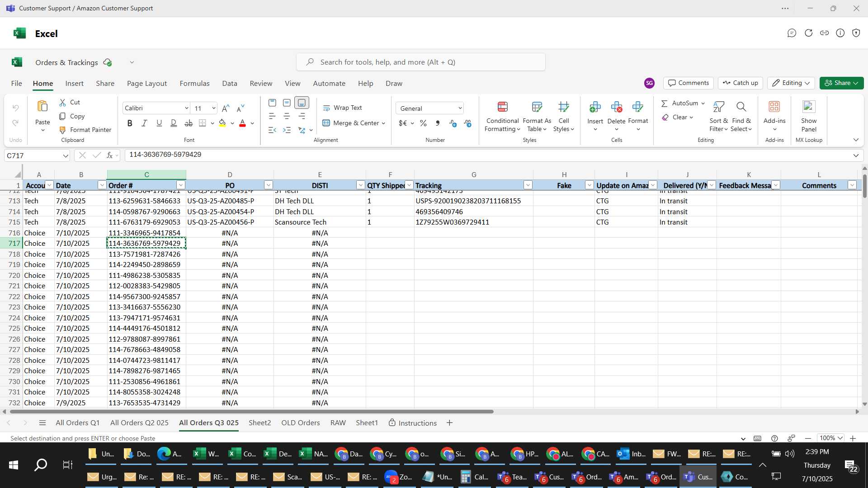The height and width of the screenshot is (488, 868).
Task: Click the Decrease Font Size icon
Action: point(241,108)
